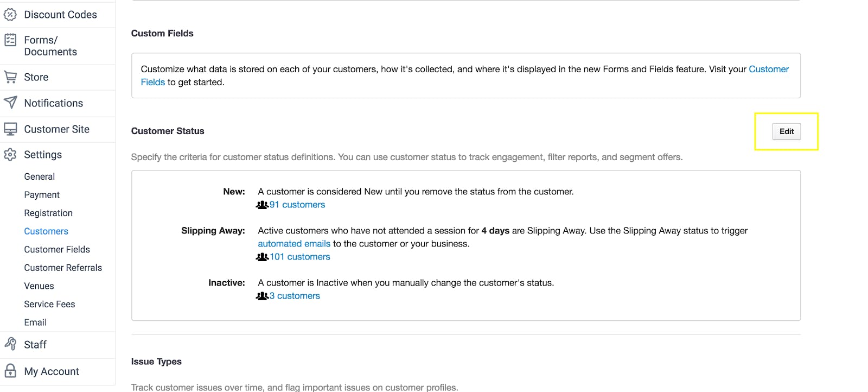Click the Notifications paper plane icon

[x=10, y=103]
